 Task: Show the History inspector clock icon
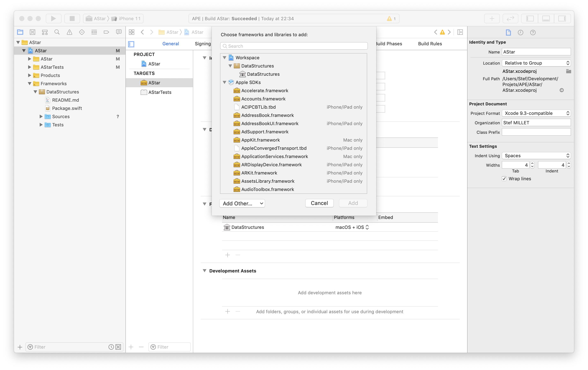point(520,33)
